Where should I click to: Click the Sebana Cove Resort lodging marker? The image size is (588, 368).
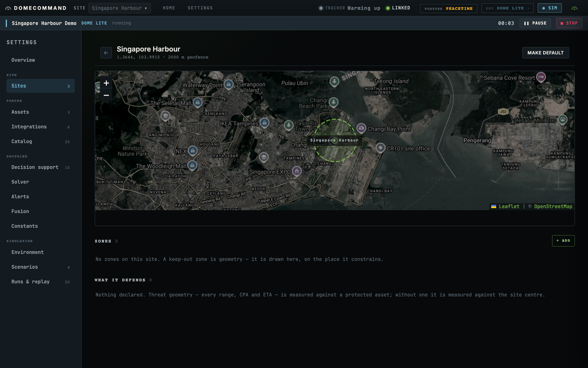pyautogui.click(x=541, y=77)
